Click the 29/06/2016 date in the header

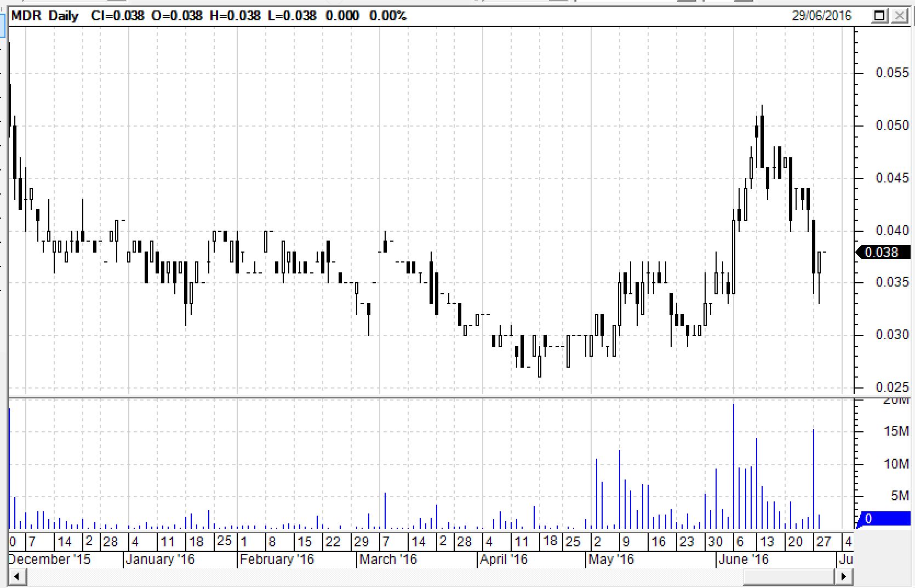click(822, 16)
